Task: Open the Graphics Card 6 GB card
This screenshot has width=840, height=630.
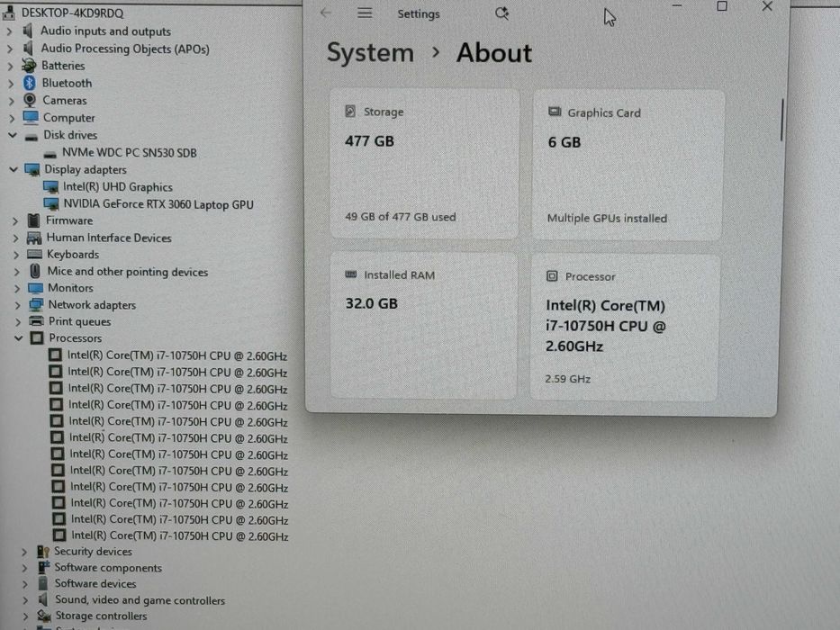Action: click(628, 165)
